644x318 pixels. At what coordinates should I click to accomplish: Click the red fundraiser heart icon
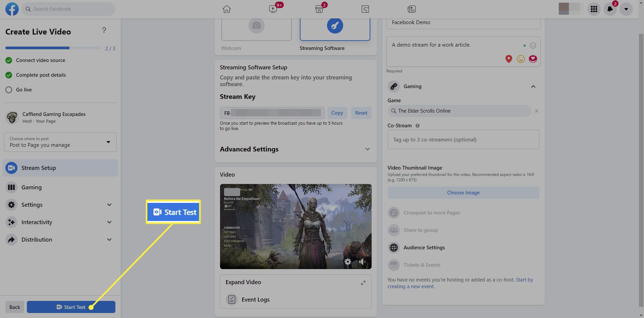[533, 59]
